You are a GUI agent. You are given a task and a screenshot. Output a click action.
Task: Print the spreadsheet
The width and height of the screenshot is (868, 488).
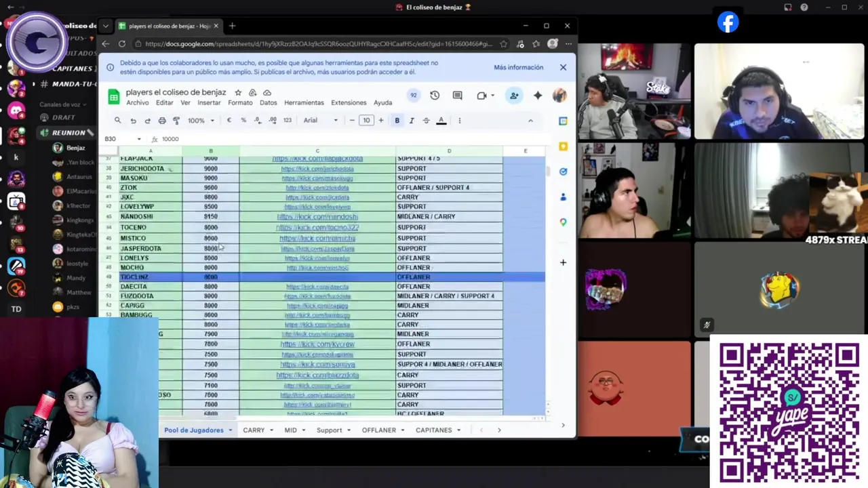tap(162, 121)
